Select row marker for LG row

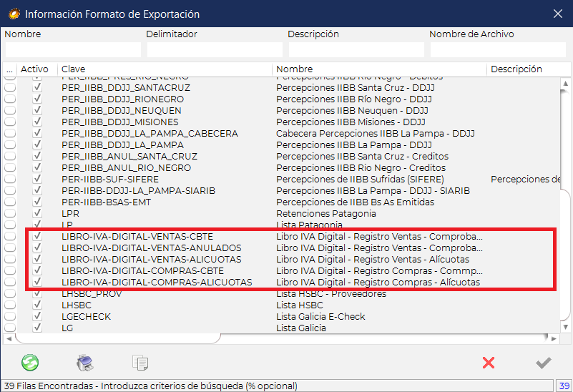(10, 328)
